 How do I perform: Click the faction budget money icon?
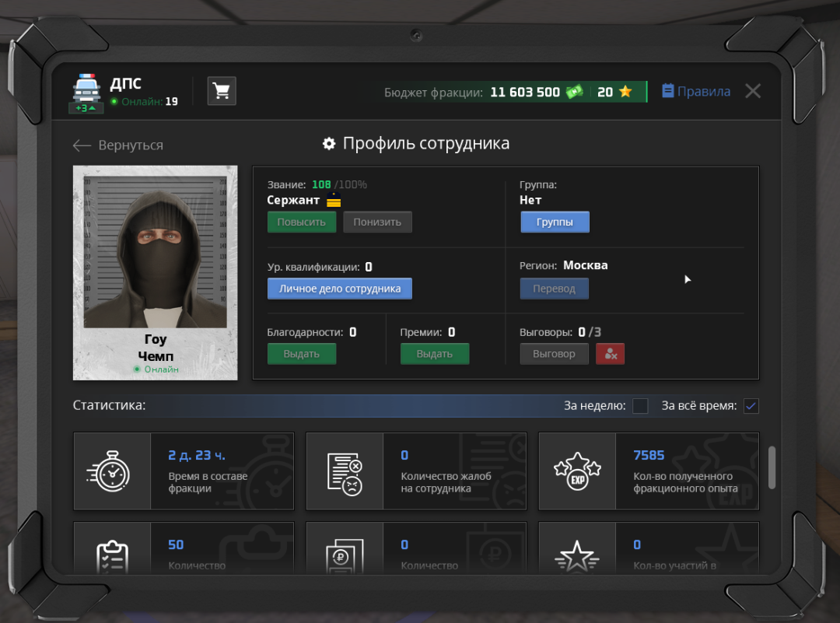(x=574, y=92)
